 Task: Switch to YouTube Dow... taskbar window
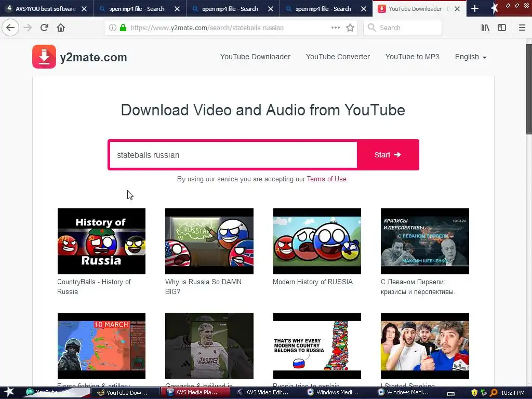pos(125,393)
